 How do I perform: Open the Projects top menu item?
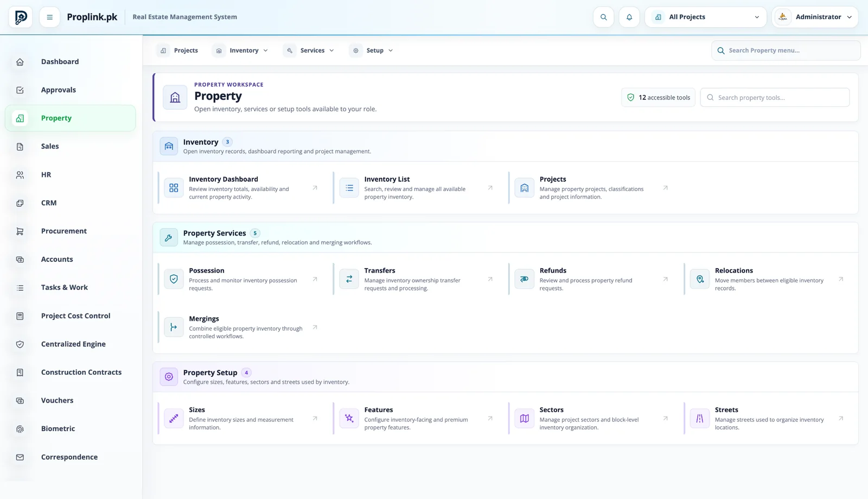tap(179, 50)
